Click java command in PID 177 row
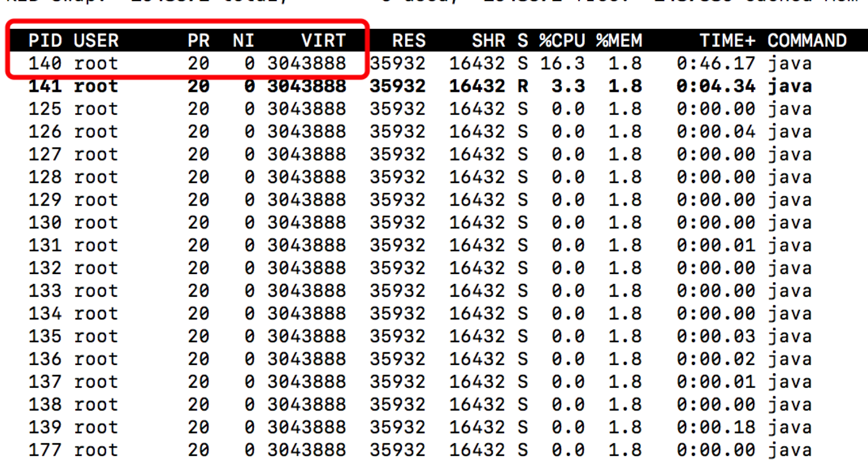The width and height of the screenshot is (868, 462). 790,450
